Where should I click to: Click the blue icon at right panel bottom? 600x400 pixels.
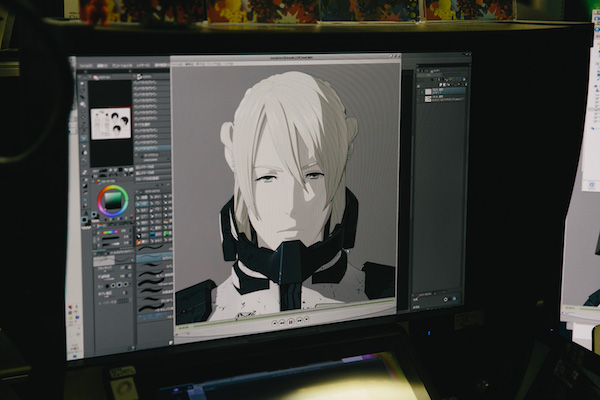pos(454,299)
